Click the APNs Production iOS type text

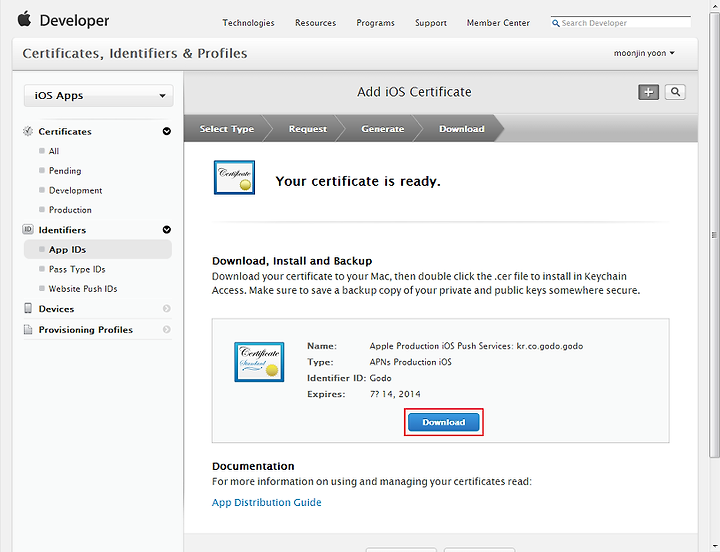click(411, 362)
